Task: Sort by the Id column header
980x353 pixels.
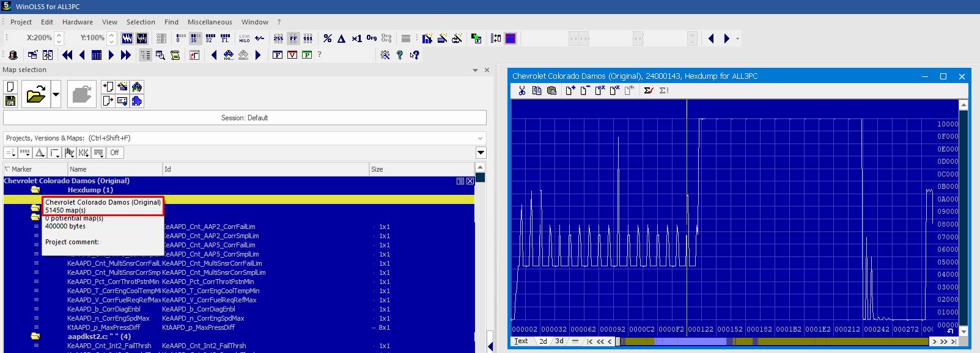Action: point(266,169)
